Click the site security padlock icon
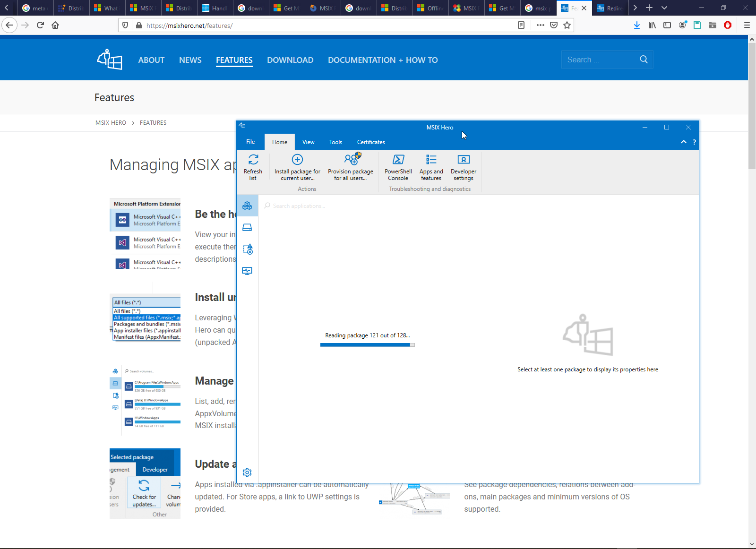 tap(139, 25)
